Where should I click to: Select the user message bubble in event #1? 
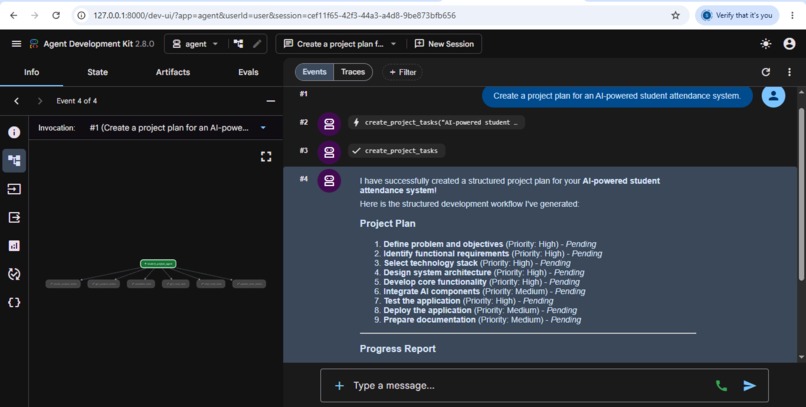[617, 96]
